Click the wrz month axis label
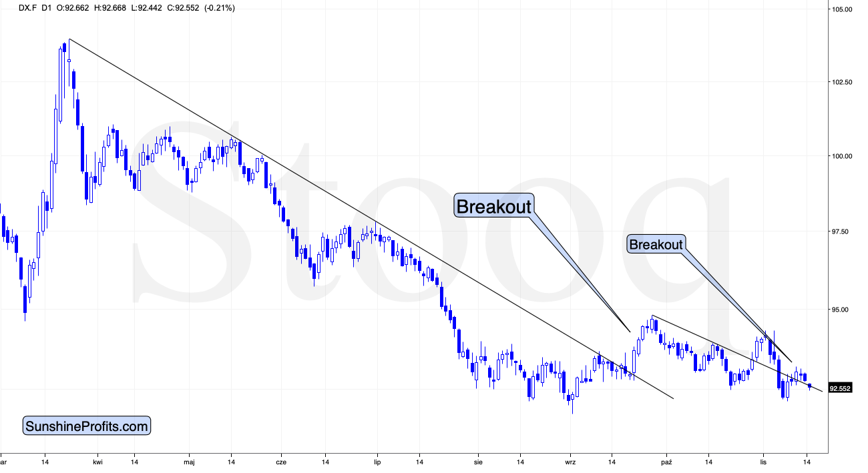Image resolution: width=868 pixels, height=473 pixels. (570, 461)
